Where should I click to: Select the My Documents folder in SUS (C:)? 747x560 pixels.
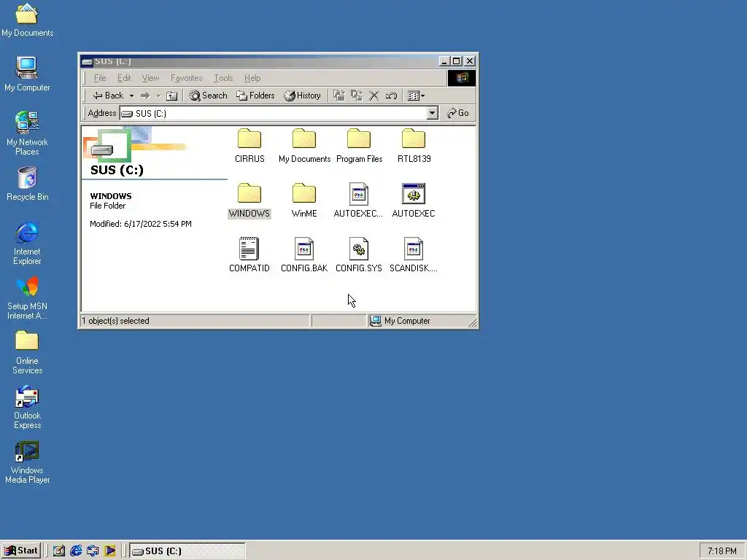[x=304, y=146]
